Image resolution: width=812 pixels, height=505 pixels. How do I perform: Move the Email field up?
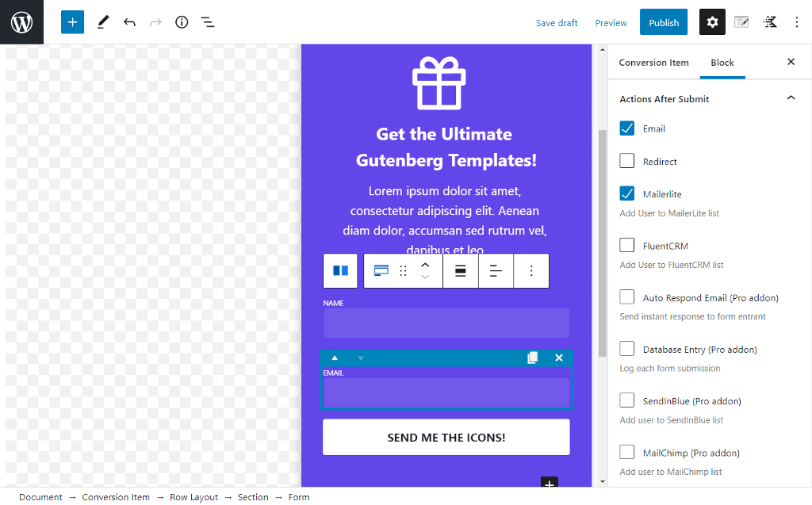(x=335, y=358)
